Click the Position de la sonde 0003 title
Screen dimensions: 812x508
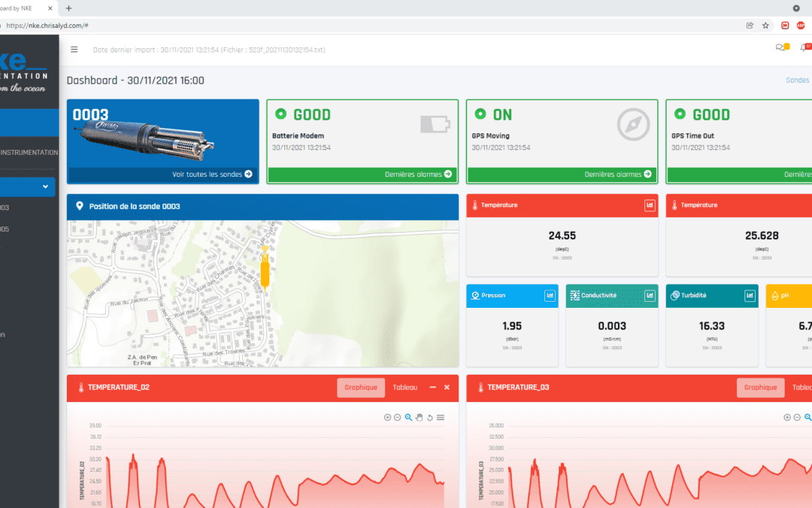click(135, 206)
